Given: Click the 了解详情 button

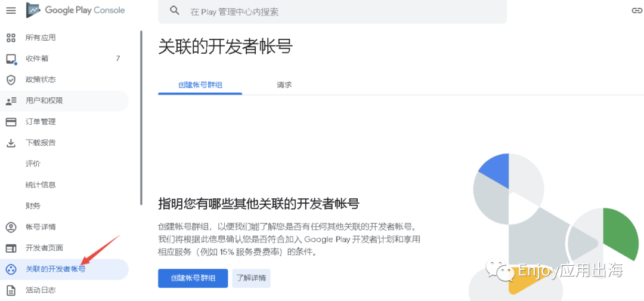Looking at the screenshot, I should point(252,278).
